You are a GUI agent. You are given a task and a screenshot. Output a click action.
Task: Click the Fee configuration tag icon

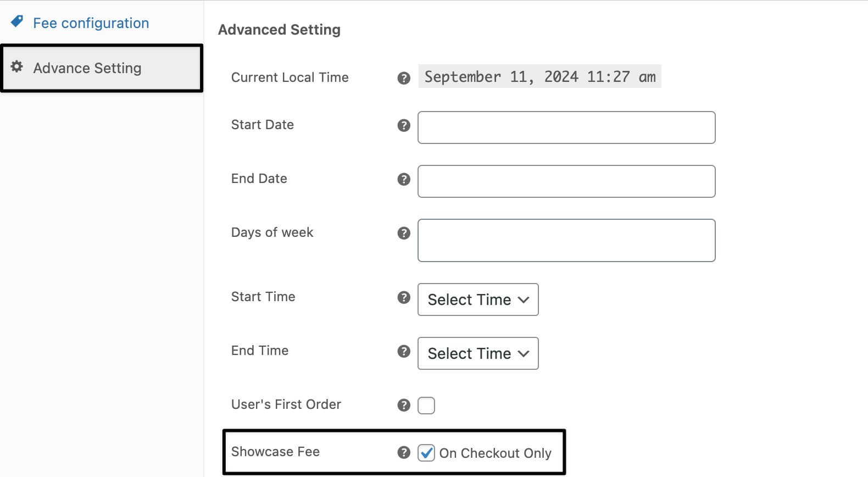17,21
